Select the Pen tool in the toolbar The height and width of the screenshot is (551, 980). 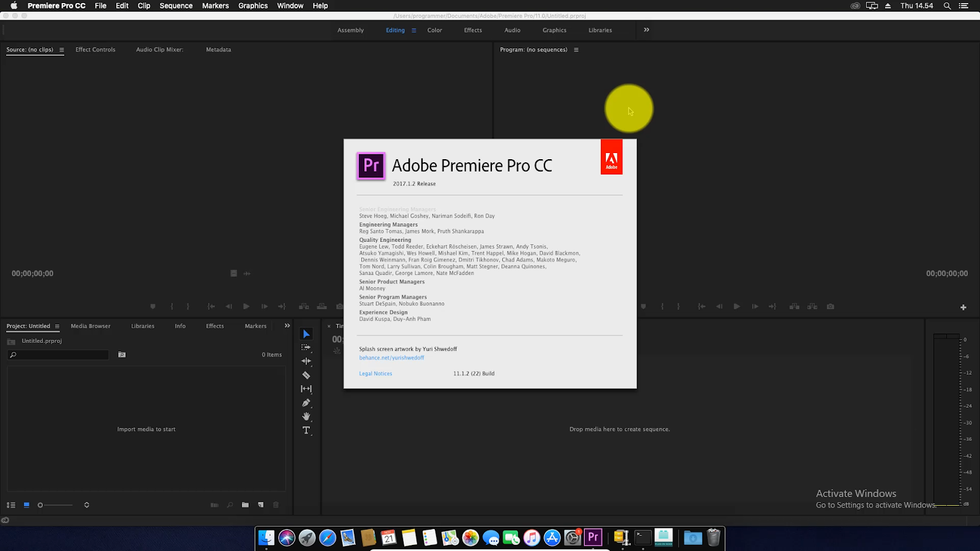tap(306, 403)
